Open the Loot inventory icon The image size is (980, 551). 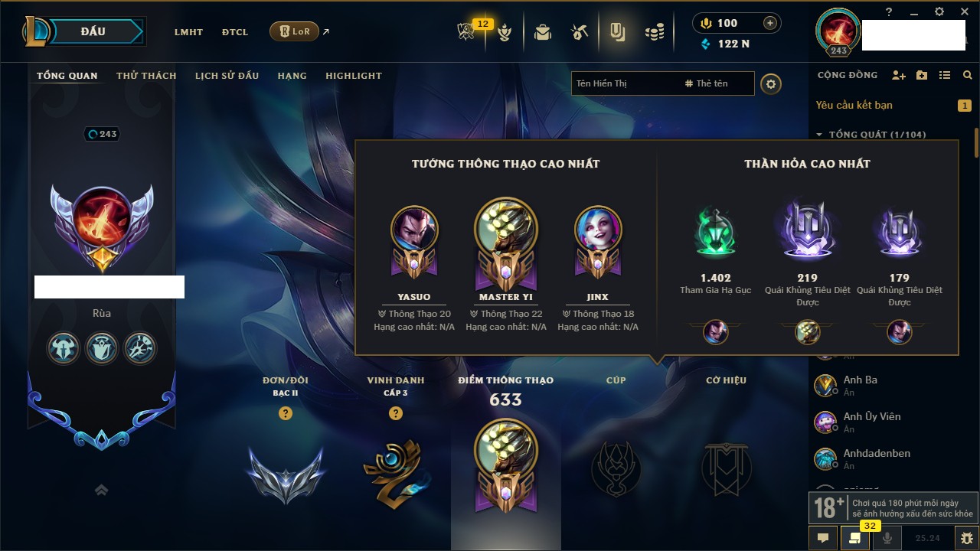616,32
